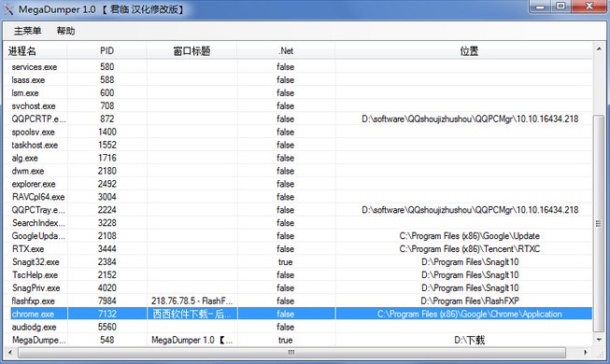610x364 pixels.
Task: Click the C:\Program Files (x86)\Google\Update path
Action: pyautogui.click(x=469, y=236)
